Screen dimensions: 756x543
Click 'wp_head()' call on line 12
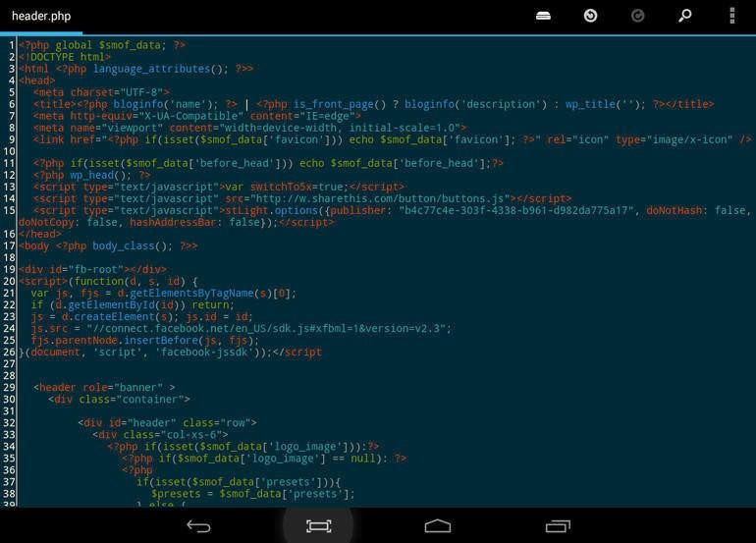click(100, 175)
